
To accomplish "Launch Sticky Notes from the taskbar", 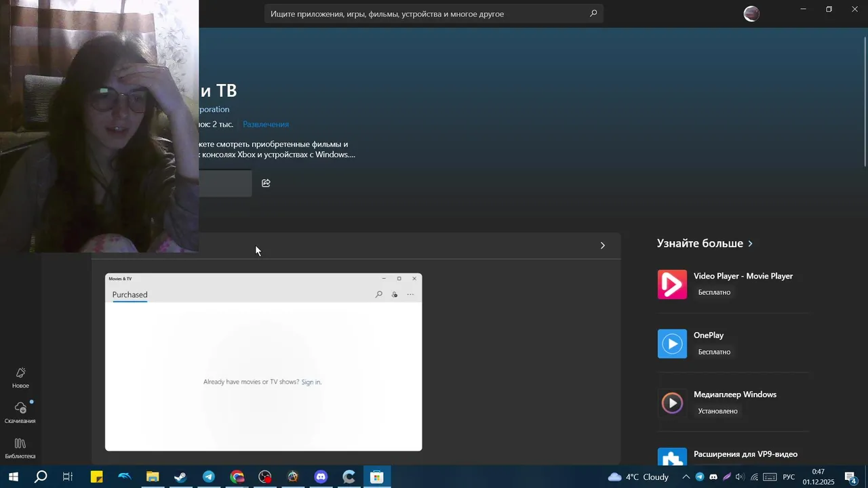I will coord(96,477).
